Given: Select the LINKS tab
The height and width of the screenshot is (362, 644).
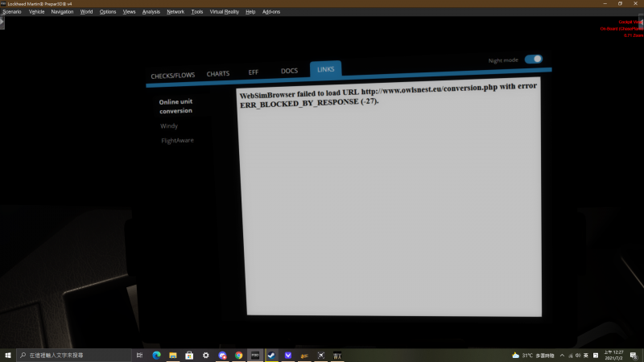Looking at the screenshot, I should click(325, 69).
